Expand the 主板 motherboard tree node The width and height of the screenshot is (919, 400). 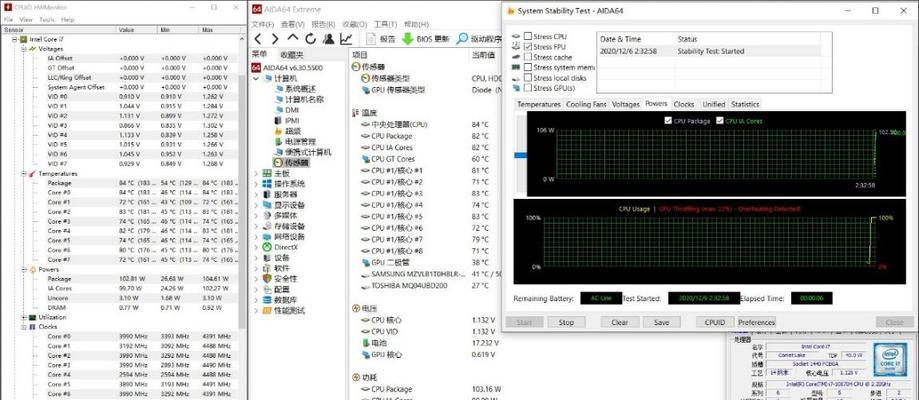pyautogui.click(x=256, y=173)
